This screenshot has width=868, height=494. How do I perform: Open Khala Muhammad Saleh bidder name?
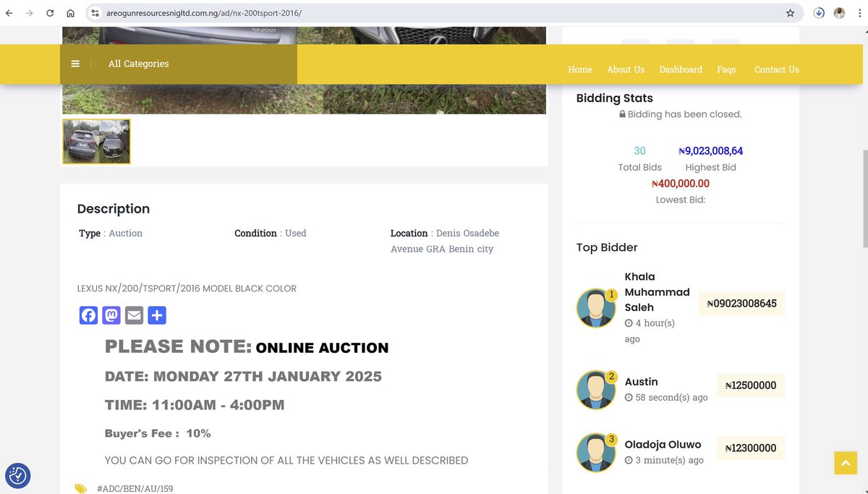[657, 292]
